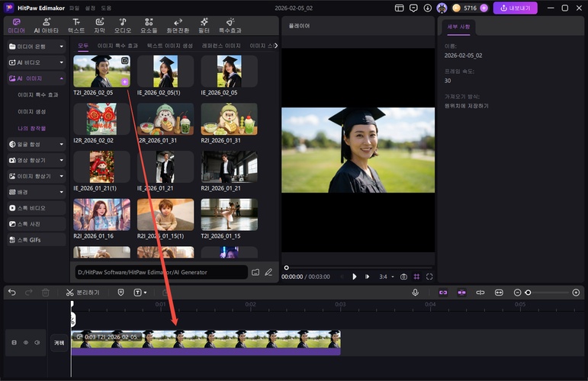Viewport: 588px width, 381px height.
Task: Open the 오디오 (Audio) tool tab
Action: click(x=123, y=26)
